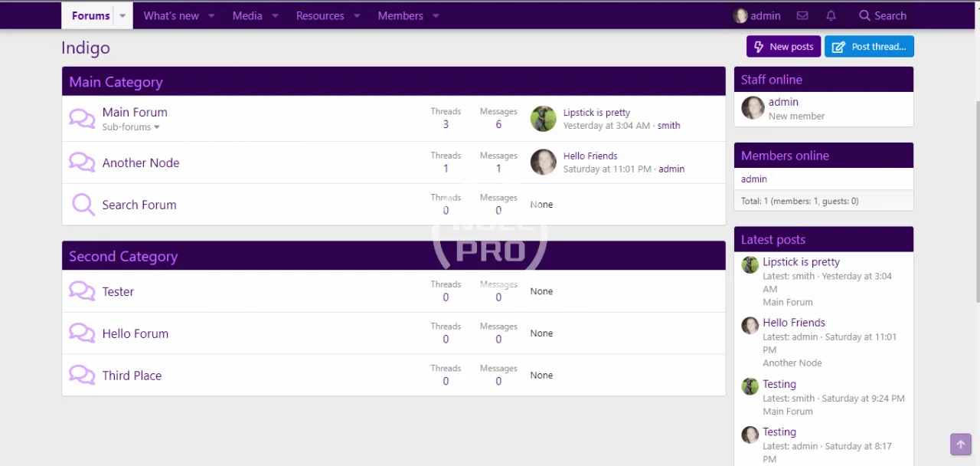Click the New posts button

pos(783,47)
